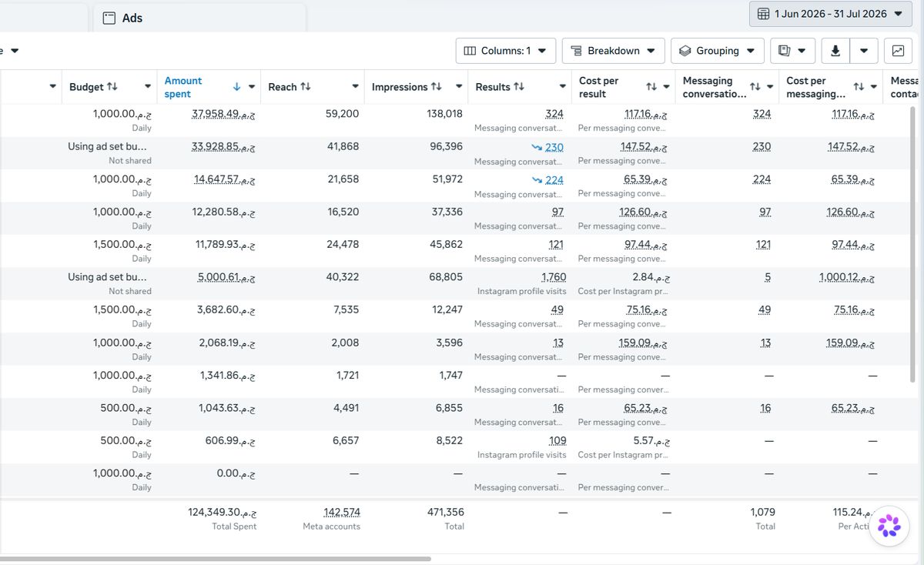Click the results value 121
This screenshot has height=565, width=924.
555,245
